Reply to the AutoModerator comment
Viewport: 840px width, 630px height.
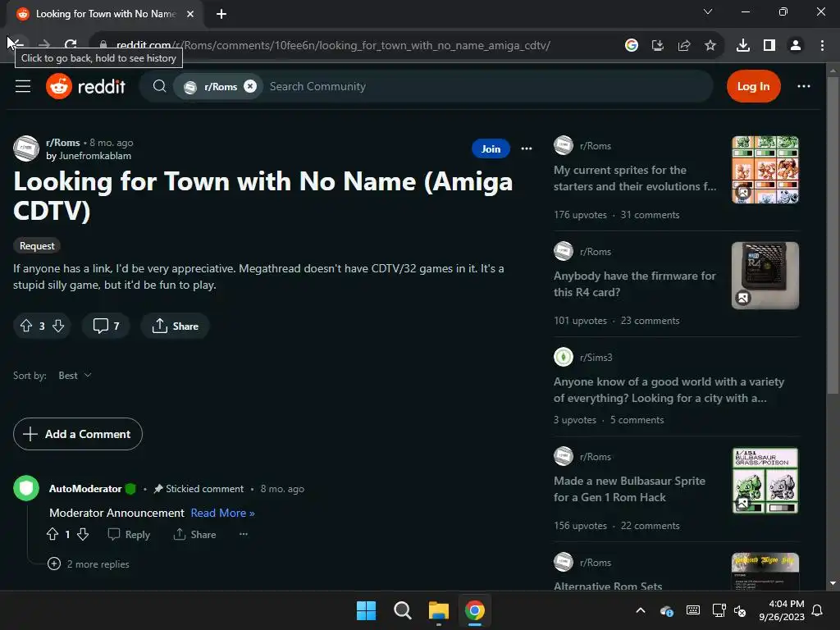129,534
